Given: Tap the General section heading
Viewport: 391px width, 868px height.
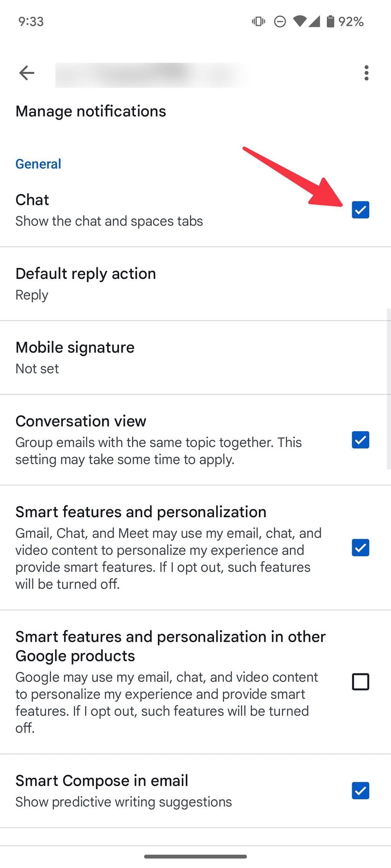Looking at the screenshot, I should [x=38, y=164].
